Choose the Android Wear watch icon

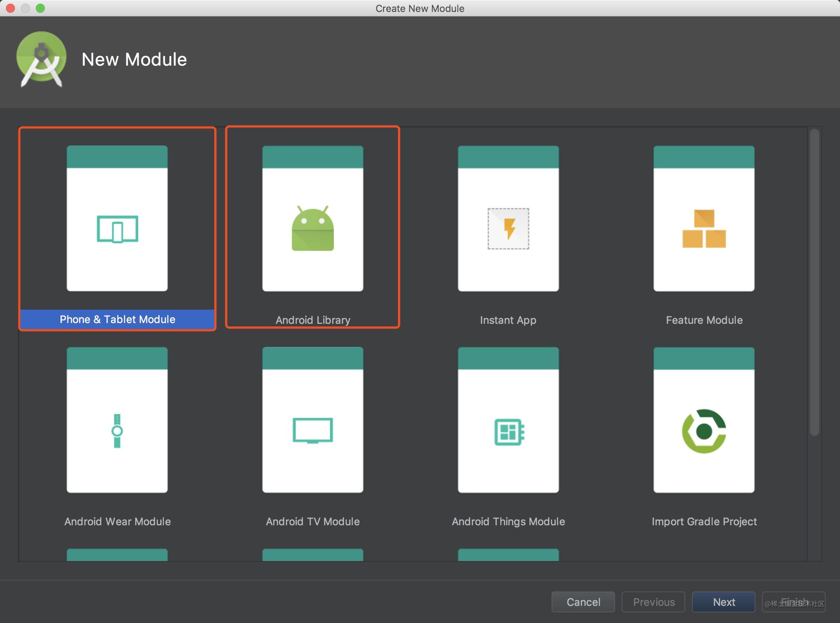point(117,431)
